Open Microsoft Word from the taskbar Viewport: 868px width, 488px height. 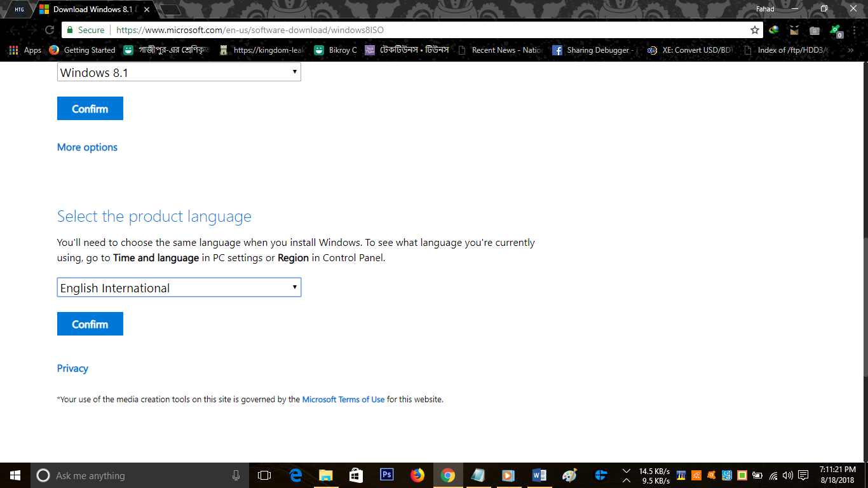pyautogui.click(x=539, y=475)
